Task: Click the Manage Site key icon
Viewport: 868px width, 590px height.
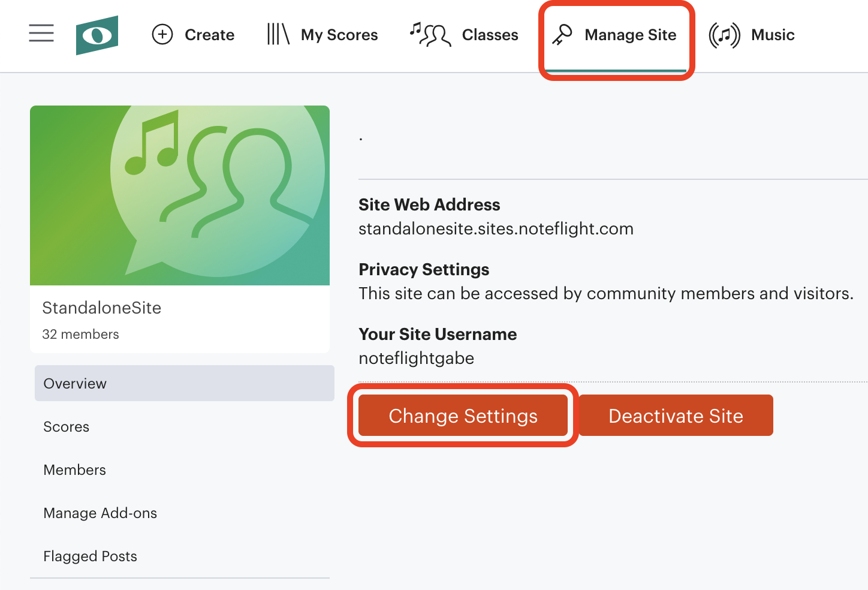Action: (562, 35)
